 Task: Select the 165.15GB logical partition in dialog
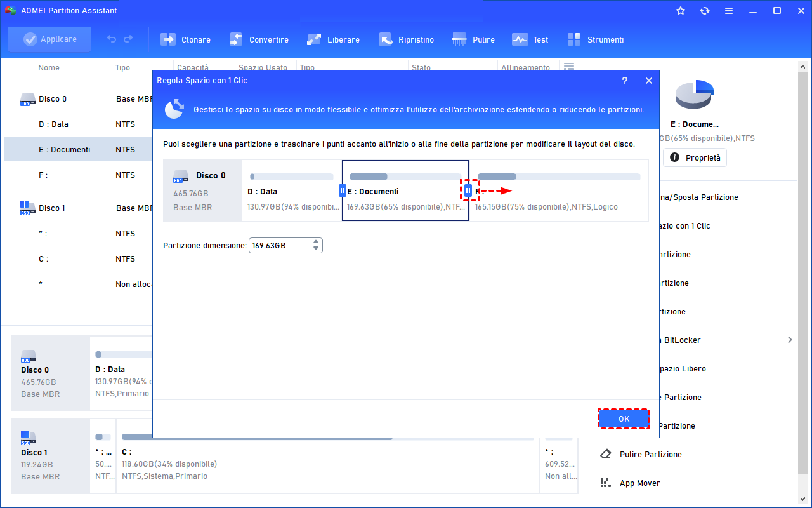pyautogui.click(x=559, y=190)
